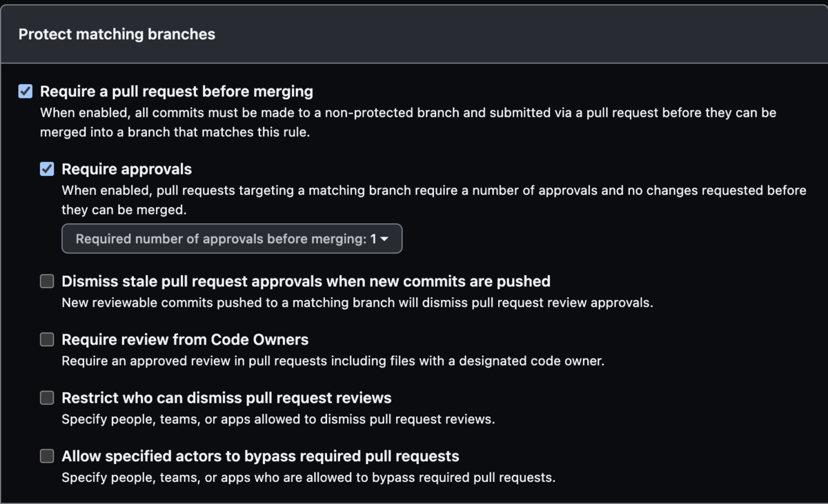Image resolution: width=828 pixels, height=504 pixels.
Task: Click the "Require review from Code Owners" label text
Action: pyautogui.click(x=185, y=339)
